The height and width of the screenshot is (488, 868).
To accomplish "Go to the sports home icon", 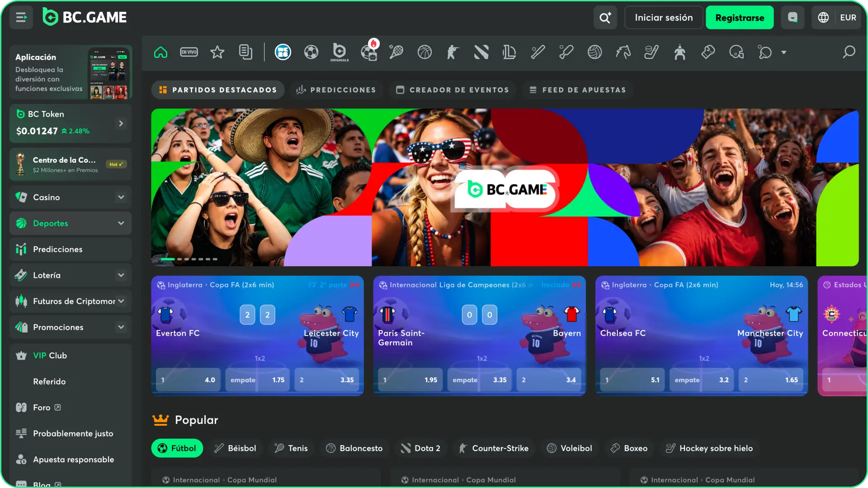I will (160, 52).
